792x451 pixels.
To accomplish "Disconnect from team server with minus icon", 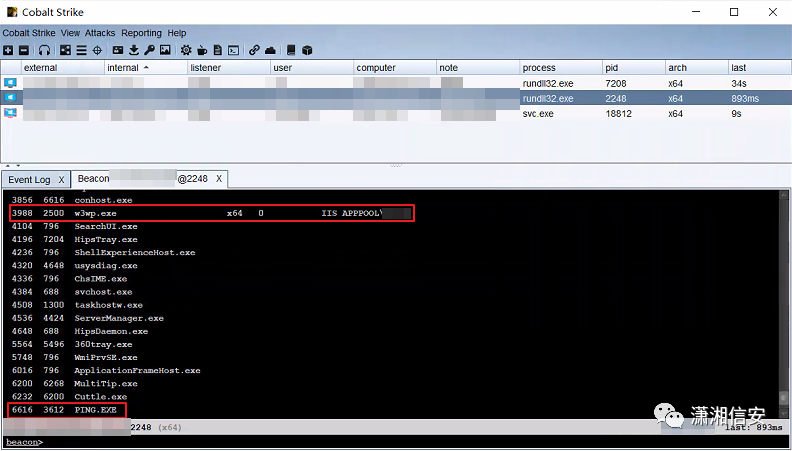I will [24, 50].
